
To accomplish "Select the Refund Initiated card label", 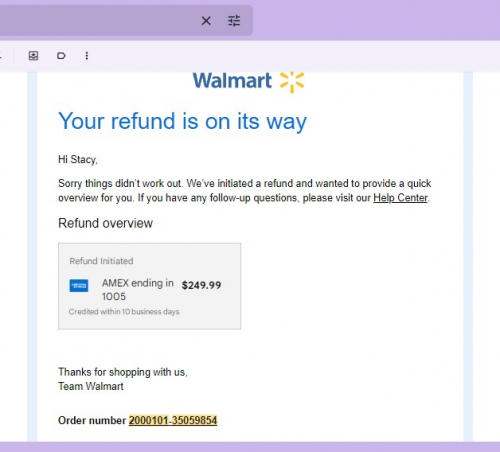I will 101,261.
